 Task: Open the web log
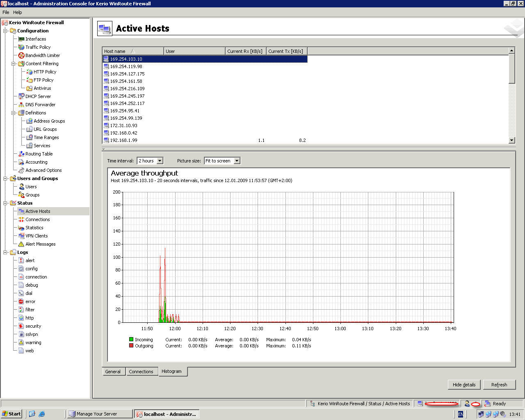(x=30, y=351)
